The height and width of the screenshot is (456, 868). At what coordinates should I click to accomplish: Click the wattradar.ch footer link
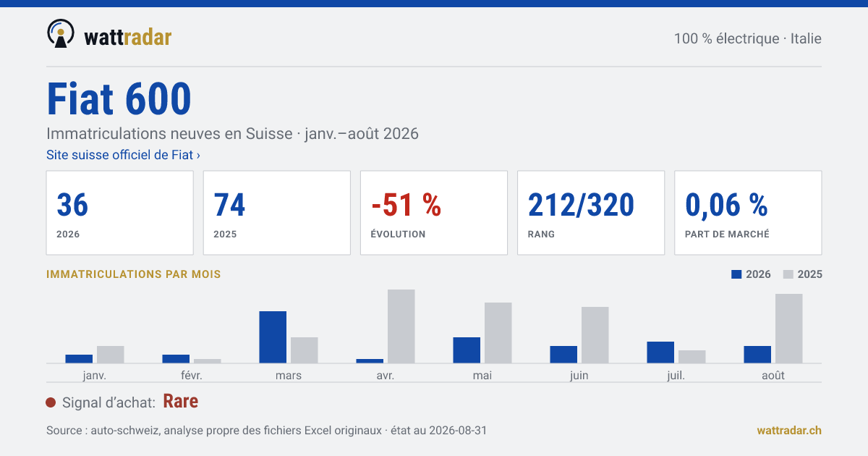[789, 430]
